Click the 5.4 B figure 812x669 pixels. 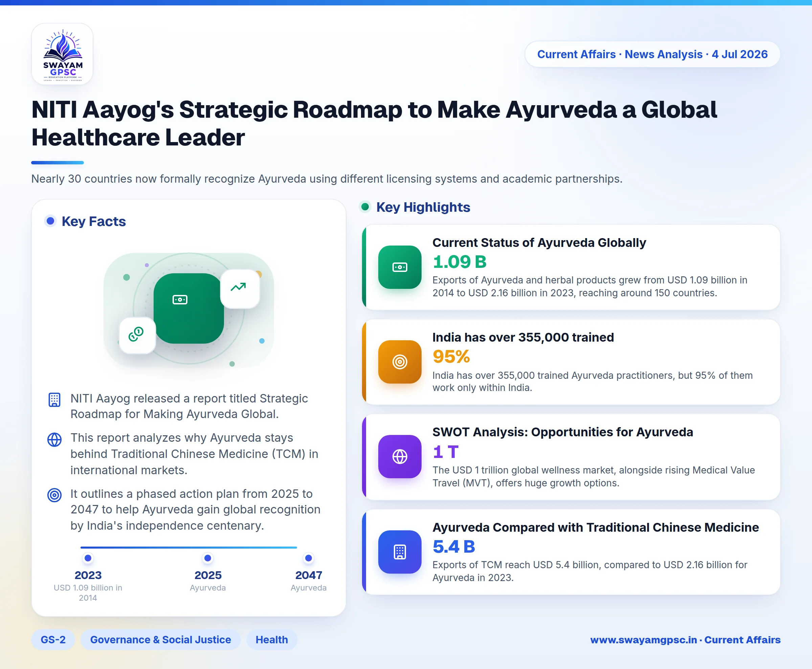pos(454,547)
